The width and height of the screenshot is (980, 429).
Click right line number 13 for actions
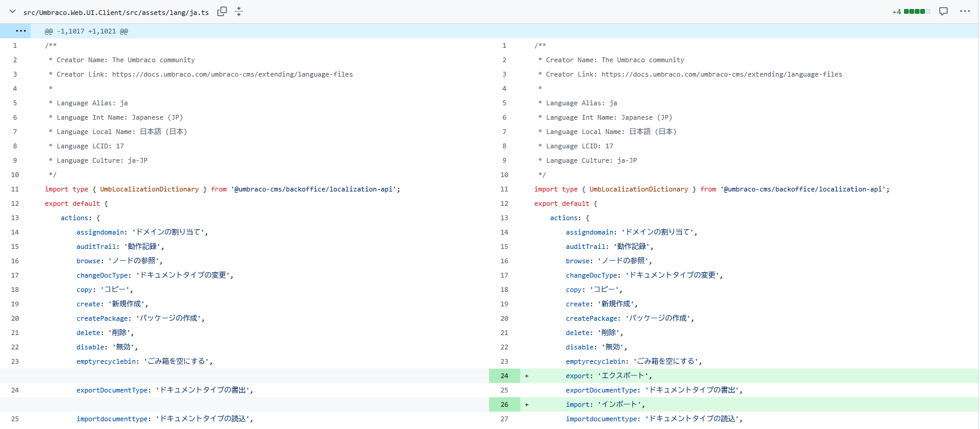click(x=504, y=218)
